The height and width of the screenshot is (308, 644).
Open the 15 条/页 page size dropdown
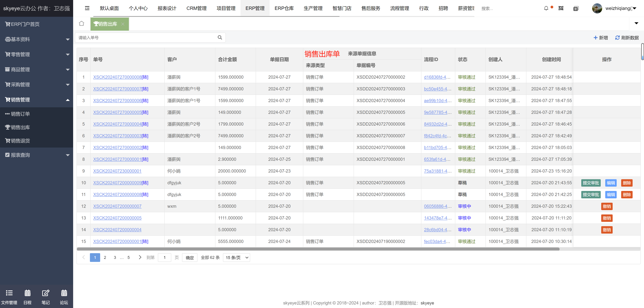[236, 258]
